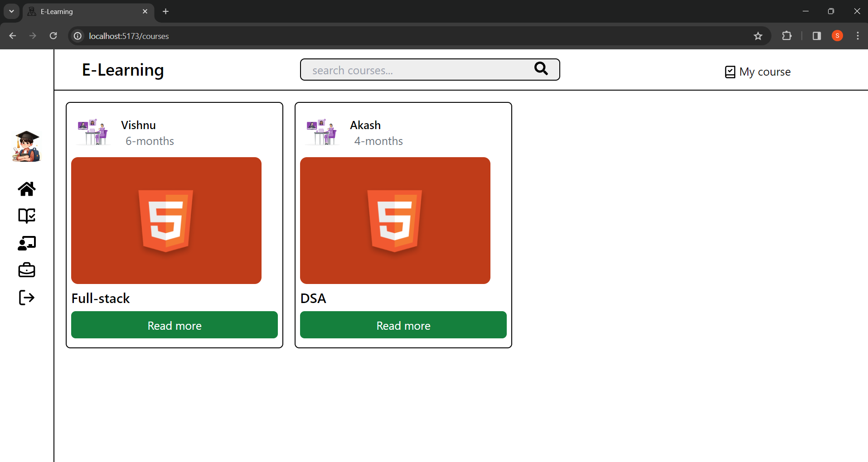
Task: Read more about Full-stack course
Action: click(x=175, y=325)
